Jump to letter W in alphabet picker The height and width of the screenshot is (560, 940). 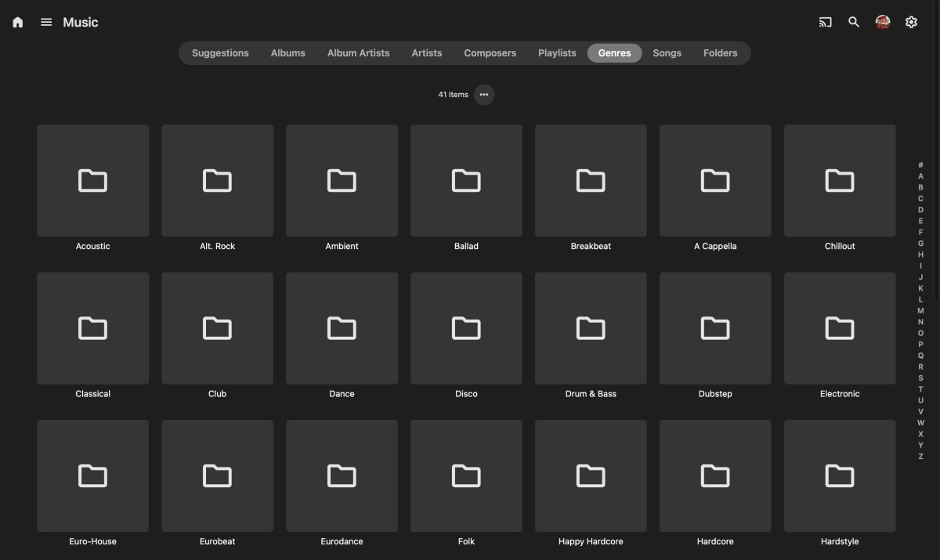920,423
